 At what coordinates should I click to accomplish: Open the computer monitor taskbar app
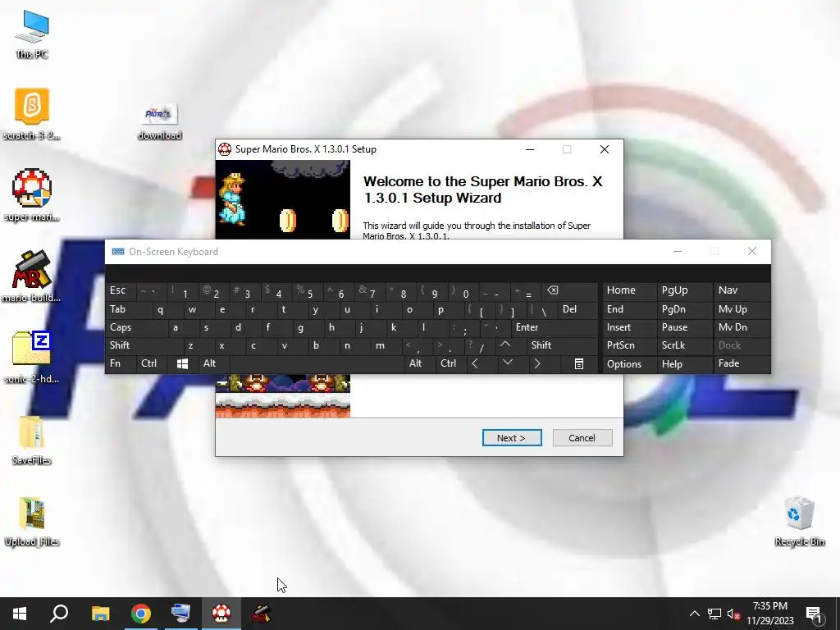(180, 614)
